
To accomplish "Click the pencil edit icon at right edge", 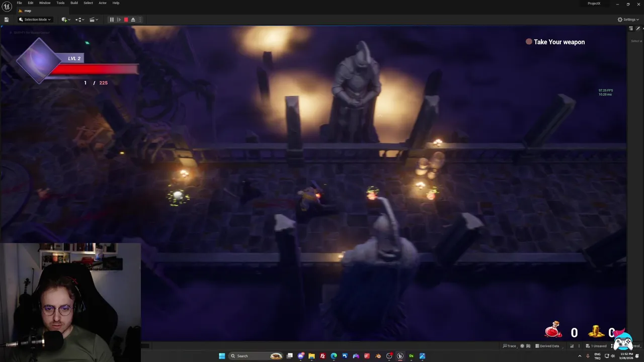I will (x=638, y=29).
